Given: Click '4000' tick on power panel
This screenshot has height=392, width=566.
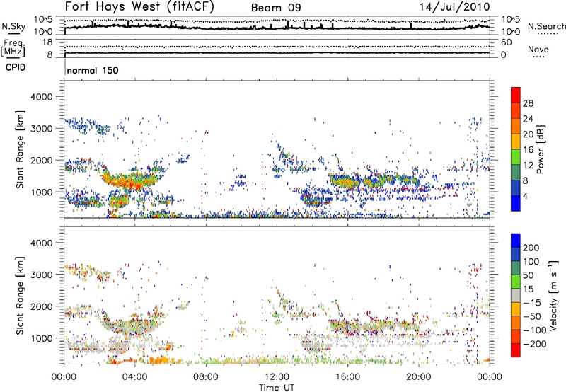Looking at the screenshot, I should 42,97.
